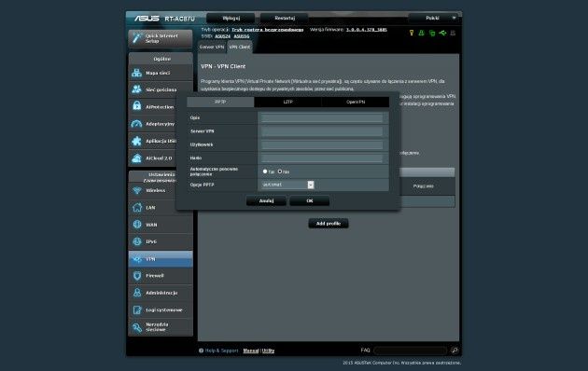The height and width of the screenshot is (371, 588).
Task: Open the WAN globe icon
Action: point(137,225)
